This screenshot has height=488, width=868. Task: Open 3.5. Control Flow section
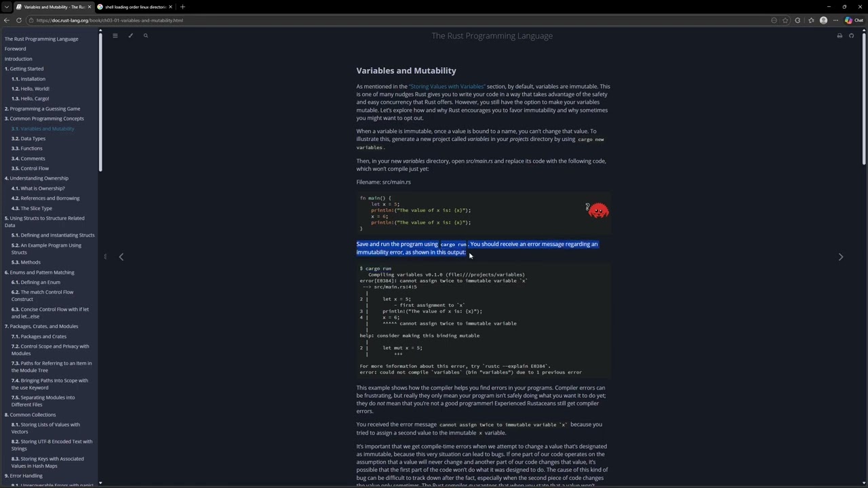point(31,168)
